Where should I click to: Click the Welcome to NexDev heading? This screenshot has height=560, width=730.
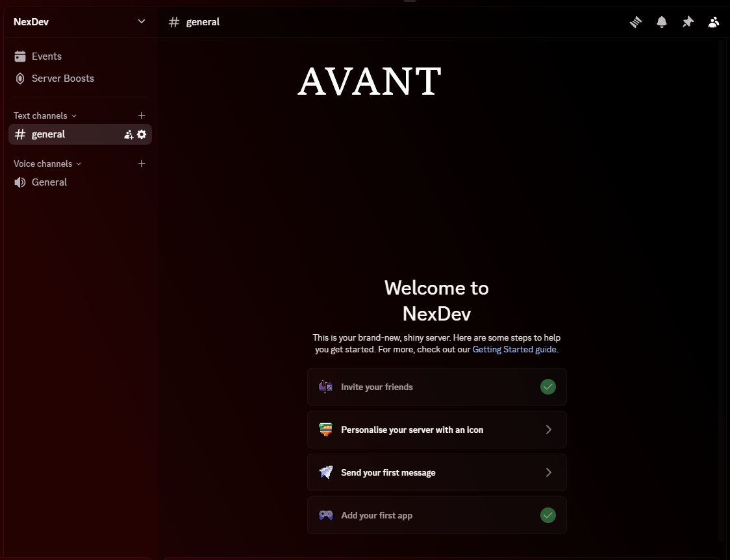436,300
